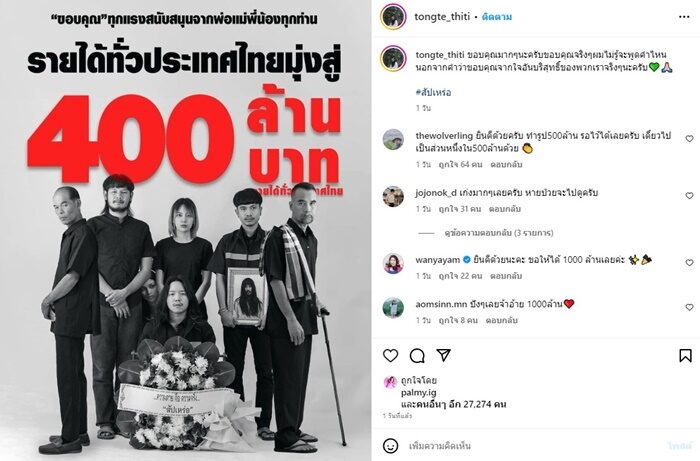Open tongte_thiti profile picture in header
700x461 pixels.
pyautogui.click(x=393, y=17)
